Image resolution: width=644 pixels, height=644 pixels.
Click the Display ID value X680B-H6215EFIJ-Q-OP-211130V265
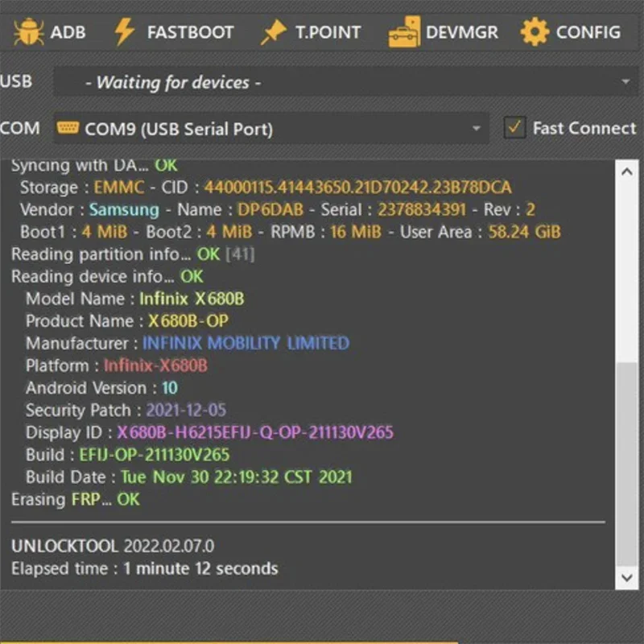(x=255, y=432)
